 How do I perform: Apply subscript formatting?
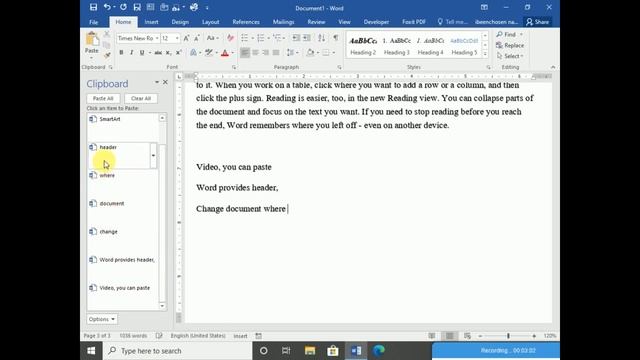168,53
